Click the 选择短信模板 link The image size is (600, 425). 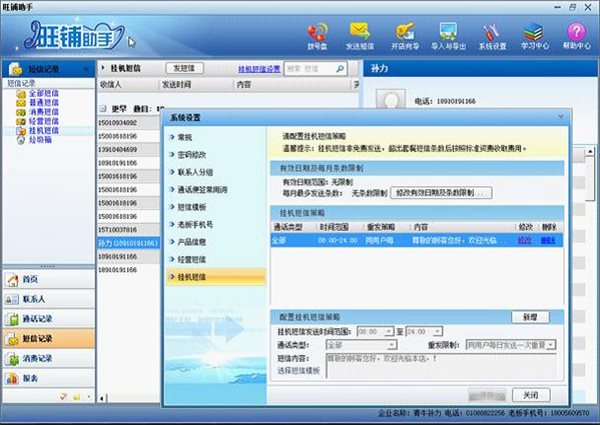[x=298, y=371]
